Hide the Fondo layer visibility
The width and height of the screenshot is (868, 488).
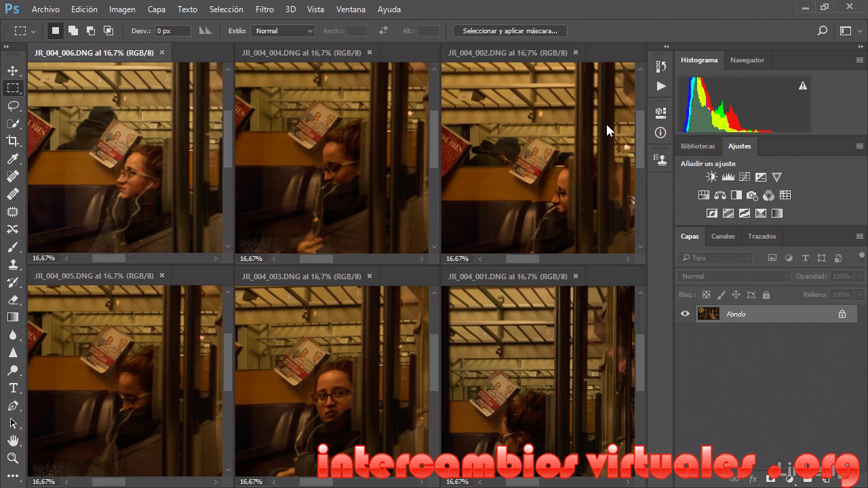[x=685, y=314]
